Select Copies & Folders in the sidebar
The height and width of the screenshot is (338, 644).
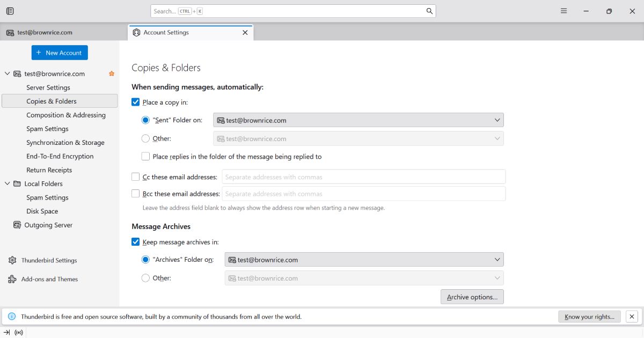[x=60, y=101]
